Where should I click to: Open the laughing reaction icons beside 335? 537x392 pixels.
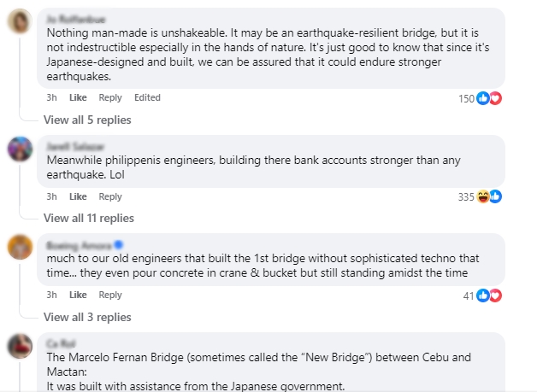click(x=489, y=197)
